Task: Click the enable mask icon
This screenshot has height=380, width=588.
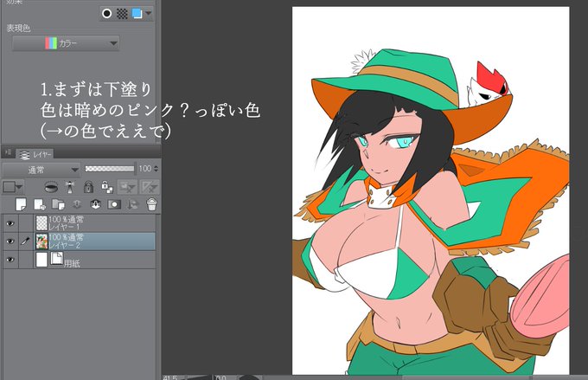Action: (127, 187)
